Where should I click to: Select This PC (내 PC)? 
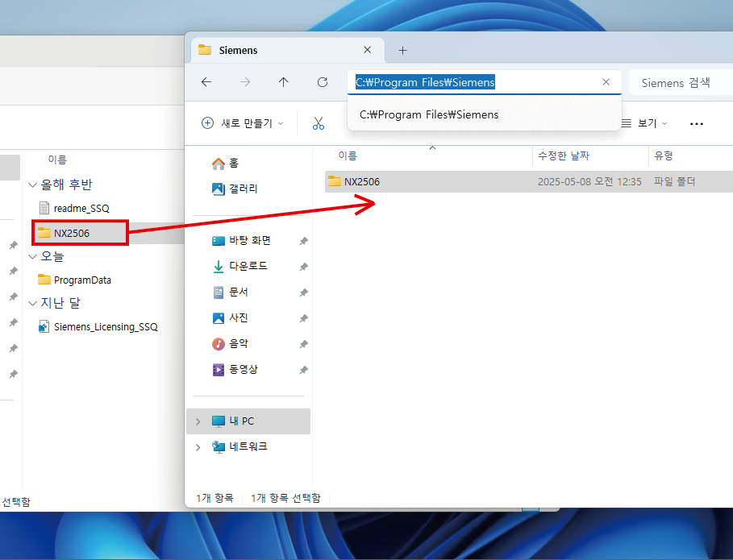(x=248, y=421)
